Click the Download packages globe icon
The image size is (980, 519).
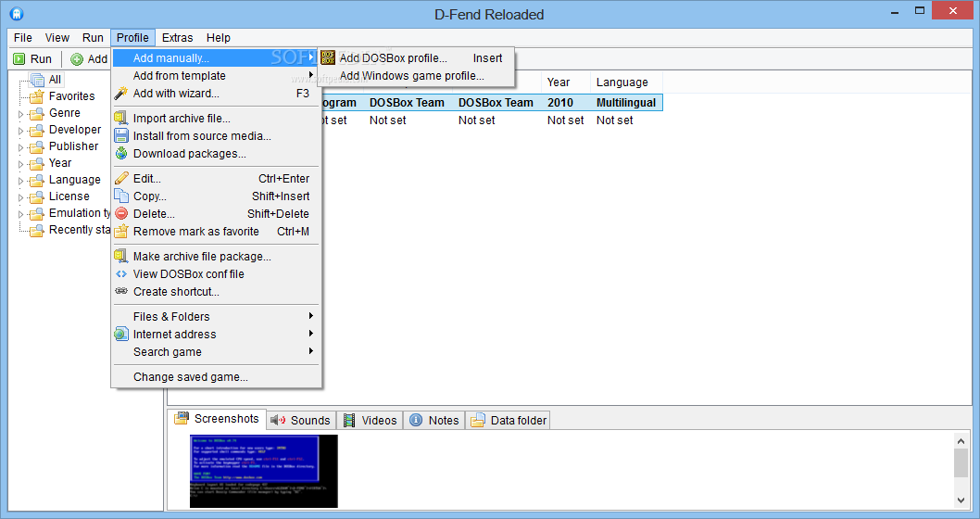coord(121,153)
